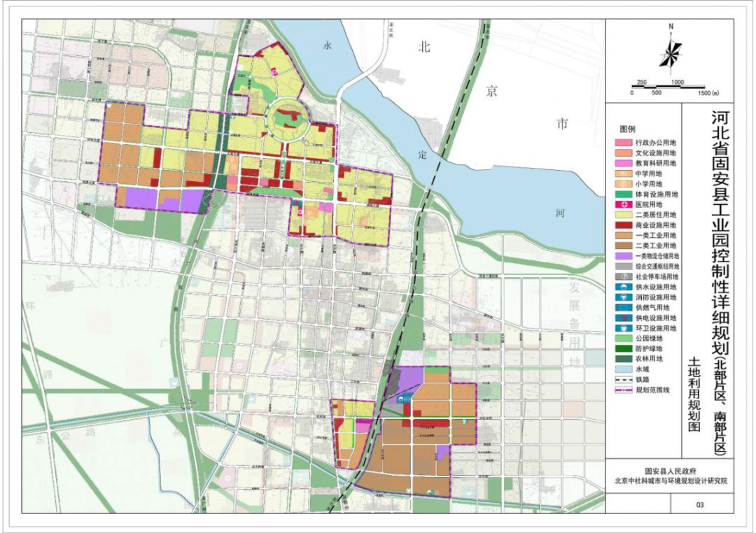Click the 铁路 legend label
Image resolution: width=756 pixels, height=533 pixels.
click(642, 380)
